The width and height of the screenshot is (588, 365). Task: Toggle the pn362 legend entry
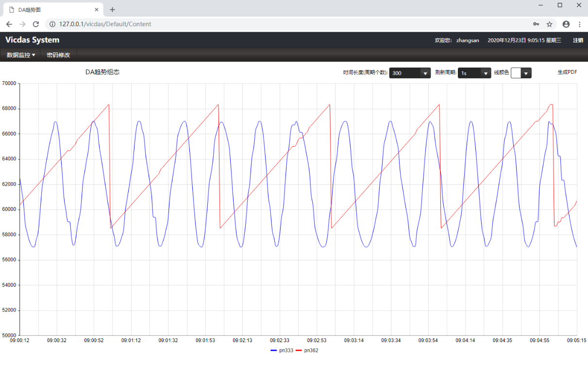click(x=307, y=350)
